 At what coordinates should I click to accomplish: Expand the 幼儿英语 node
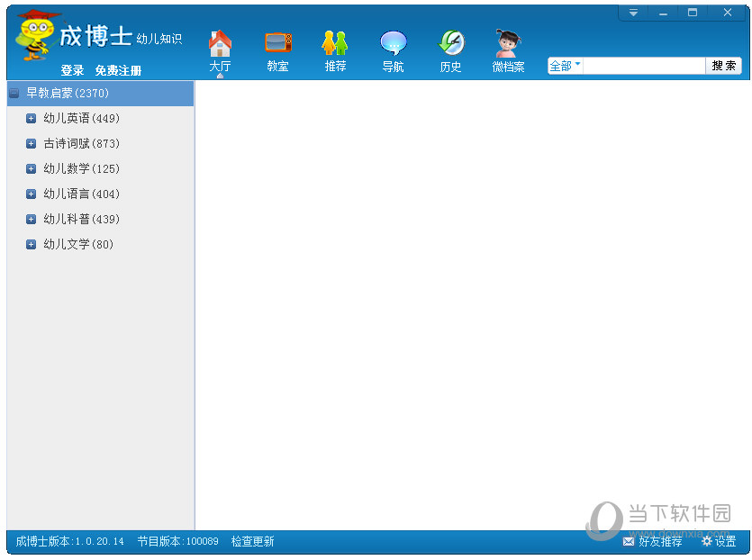point(32,119)
